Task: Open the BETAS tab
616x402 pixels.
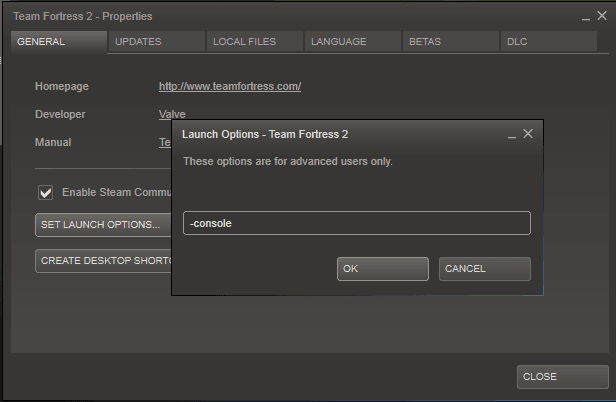Action: [x=449, y=42]
